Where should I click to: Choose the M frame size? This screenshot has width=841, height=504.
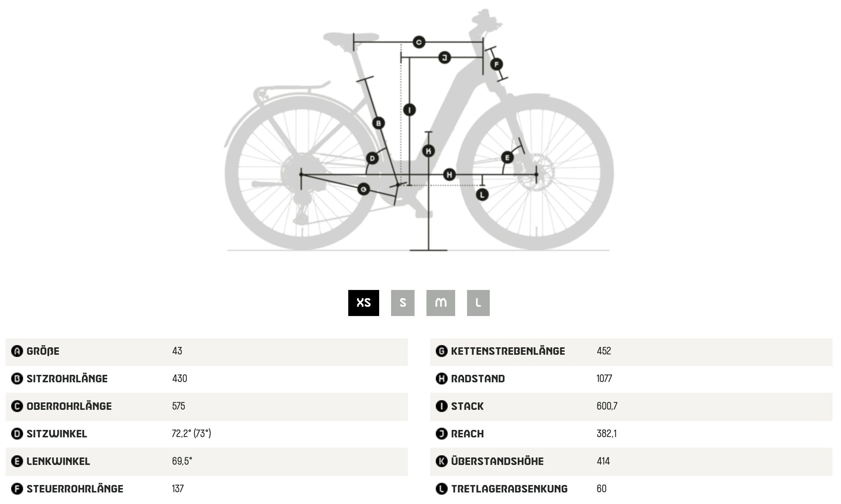pos(441,303)
